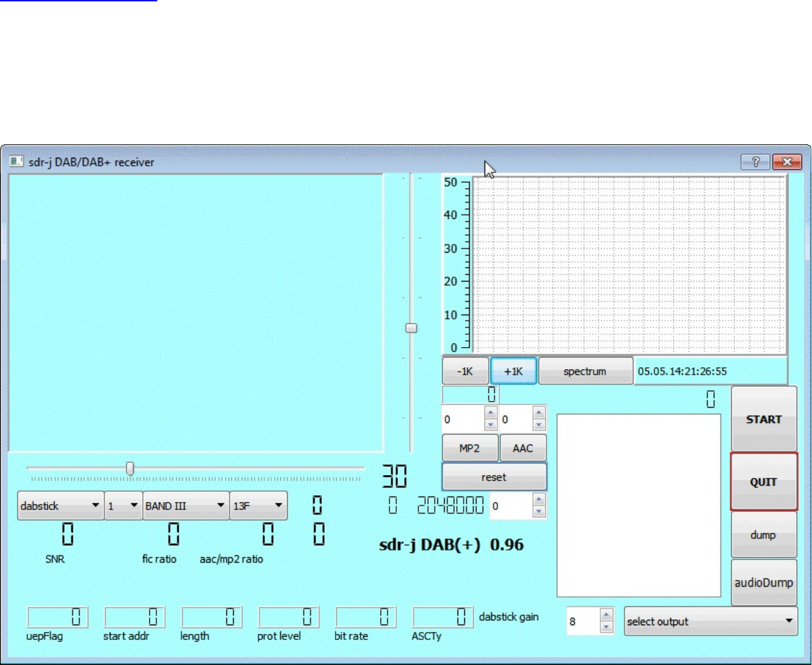Click the sdr-j app icon in title bar
This screenshot has width=812, height=665.
point(16,162)
